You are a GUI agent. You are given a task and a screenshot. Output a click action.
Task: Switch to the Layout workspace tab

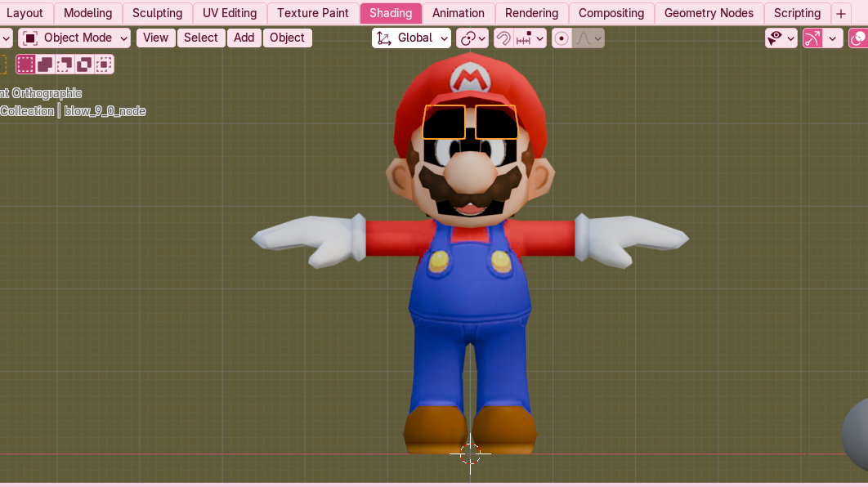tap(25, 13)
